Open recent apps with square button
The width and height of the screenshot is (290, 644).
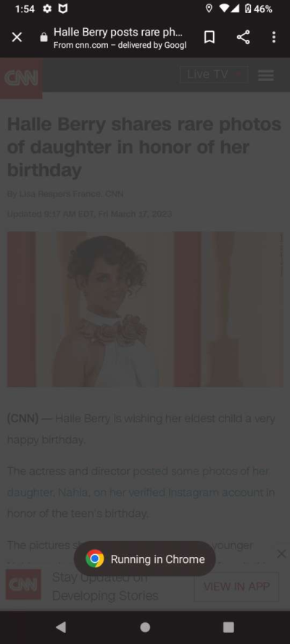[x=228, y=627]
